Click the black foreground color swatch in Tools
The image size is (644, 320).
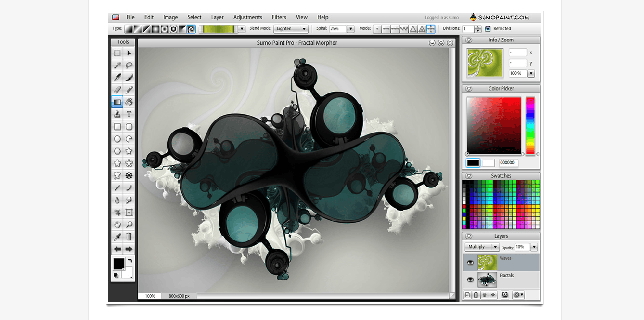pos(118,264)
